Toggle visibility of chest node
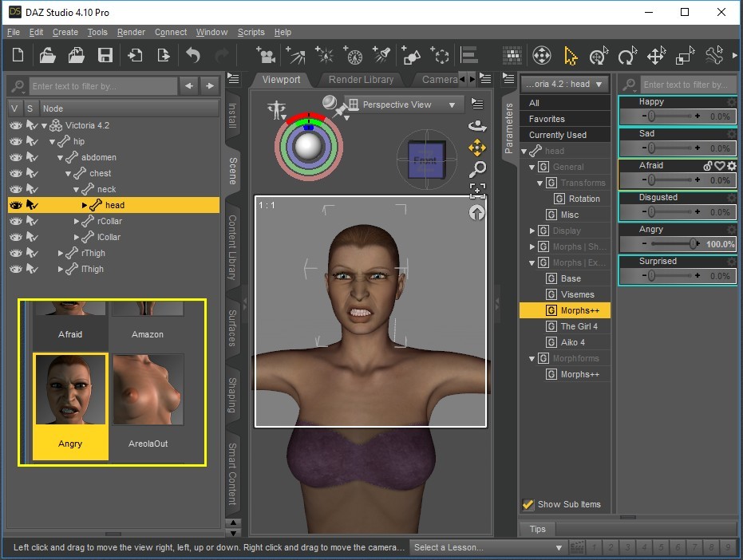 click(x=16, y=173)
